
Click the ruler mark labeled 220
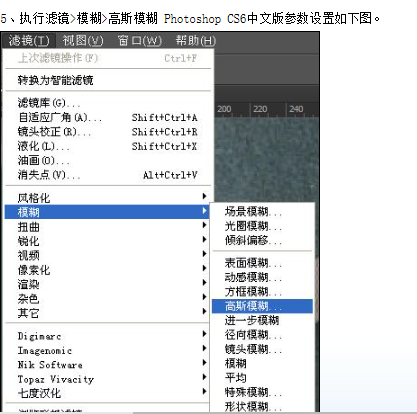pos(260,109)
